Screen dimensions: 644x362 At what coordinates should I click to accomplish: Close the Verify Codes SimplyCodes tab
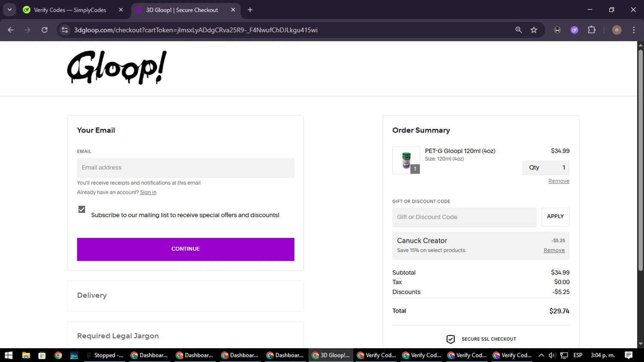(121, 10)
